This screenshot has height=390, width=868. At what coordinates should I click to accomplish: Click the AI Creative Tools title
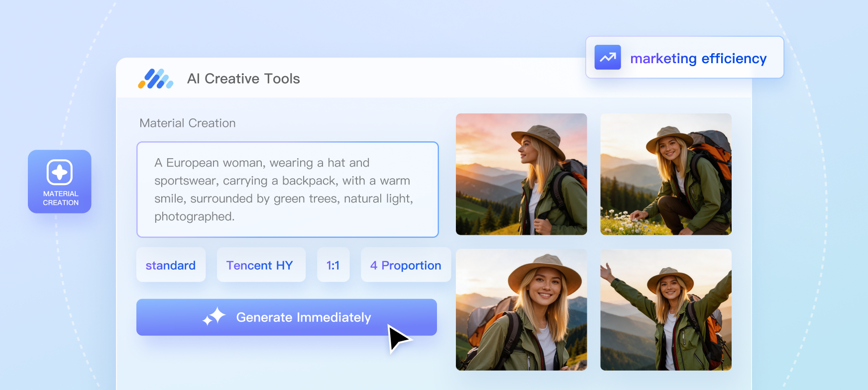[x=243, y=79]
